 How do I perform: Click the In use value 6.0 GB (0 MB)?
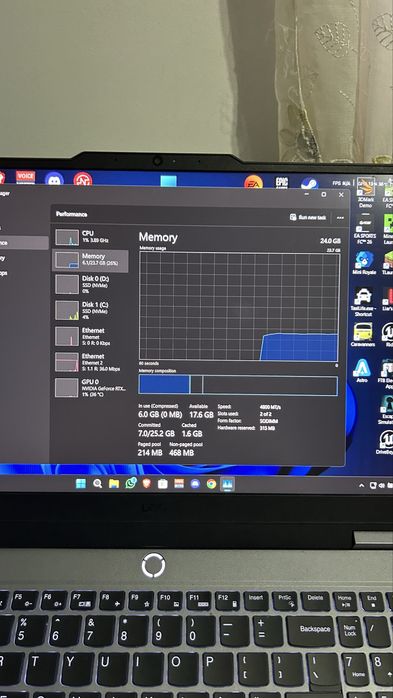coord(160,414)
